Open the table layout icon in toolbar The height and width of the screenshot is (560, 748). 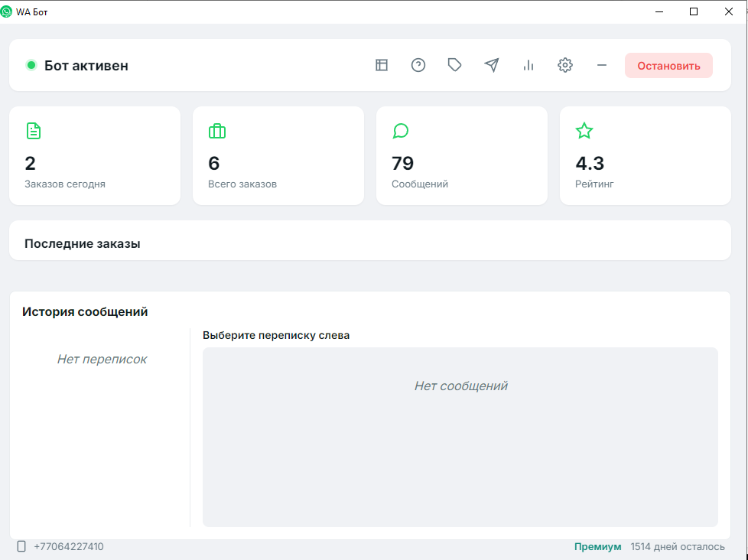point(382,65)
